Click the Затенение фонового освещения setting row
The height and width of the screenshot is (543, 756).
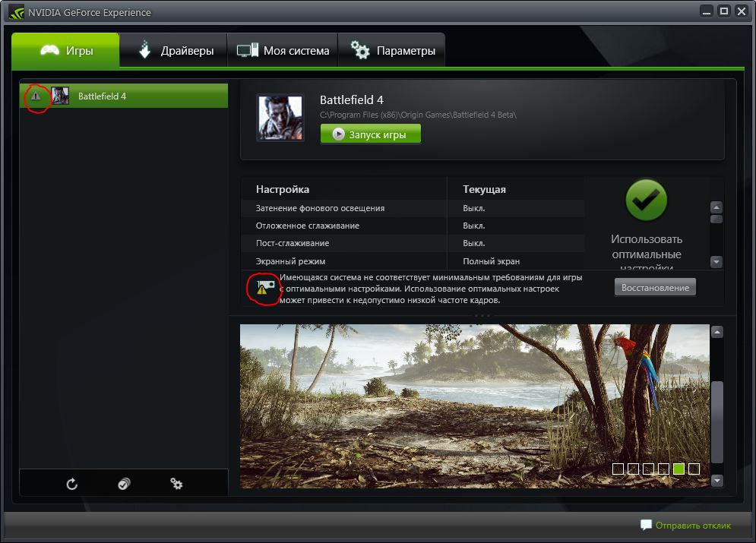pos(413,208)
